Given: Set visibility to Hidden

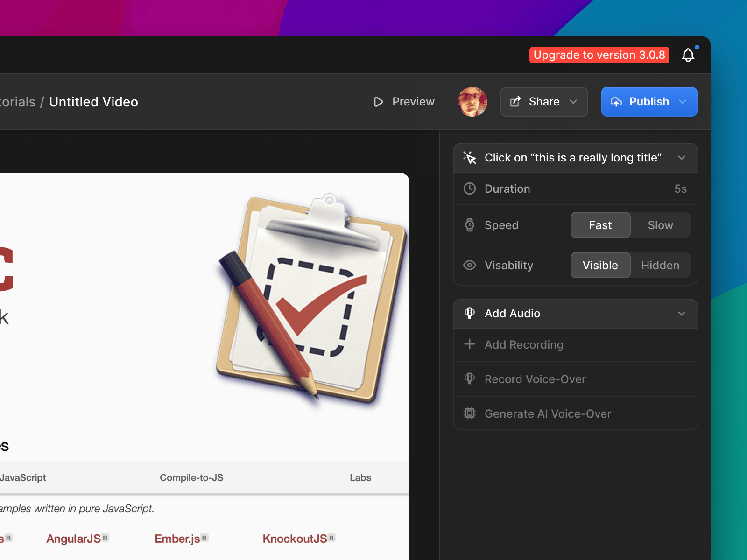Looking at the screenshot, I should click(x=661, y=265).
